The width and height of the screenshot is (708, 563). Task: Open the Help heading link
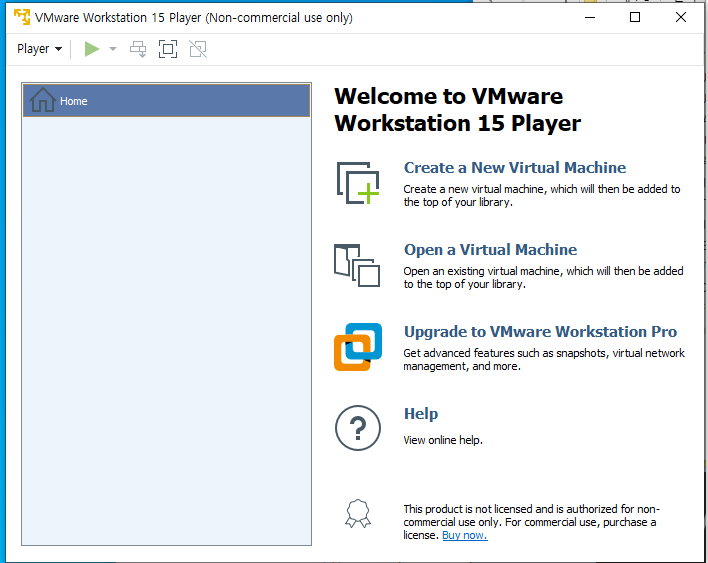(x=421, y=414)
